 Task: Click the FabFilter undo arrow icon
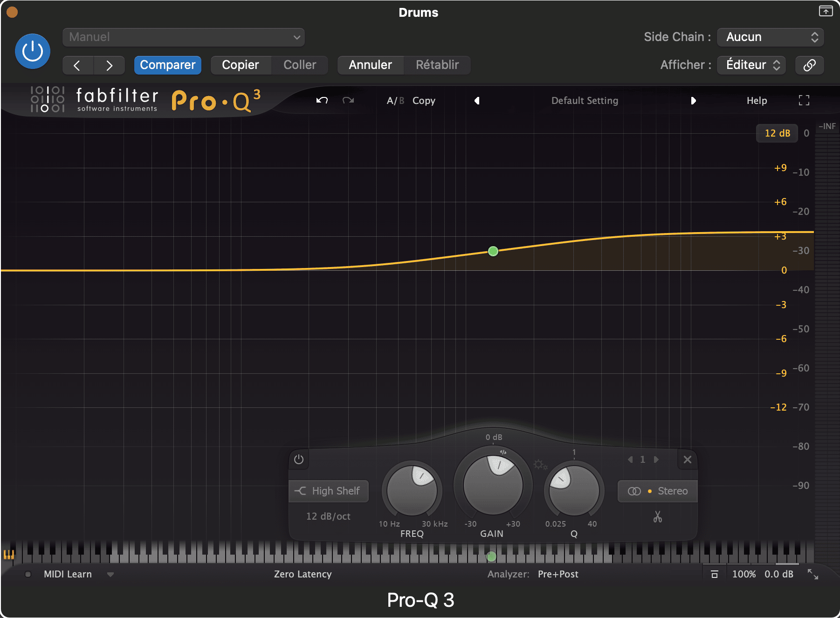click(x=322, y=100)
